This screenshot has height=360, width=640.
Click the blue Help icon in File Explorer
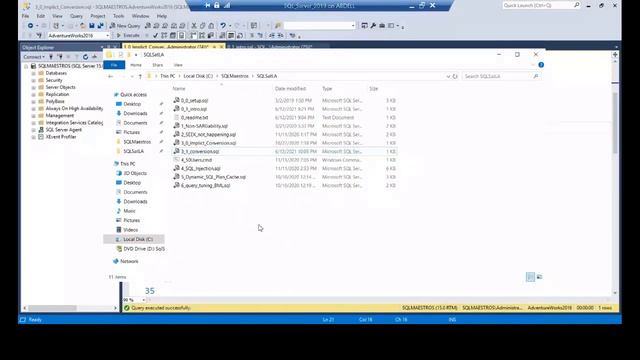tap(541, 65)
